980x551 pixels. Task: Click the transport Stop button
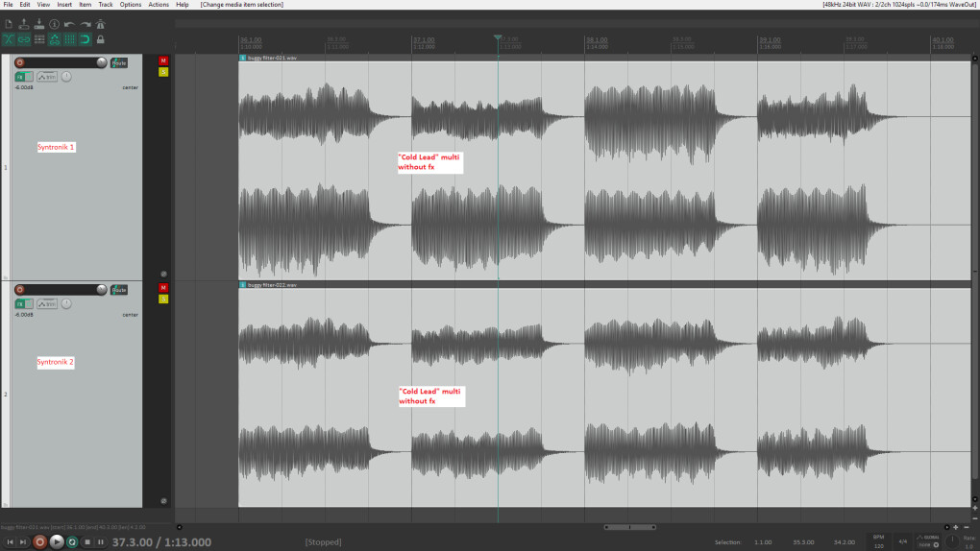pyautogui.click(x=87, y=542)
